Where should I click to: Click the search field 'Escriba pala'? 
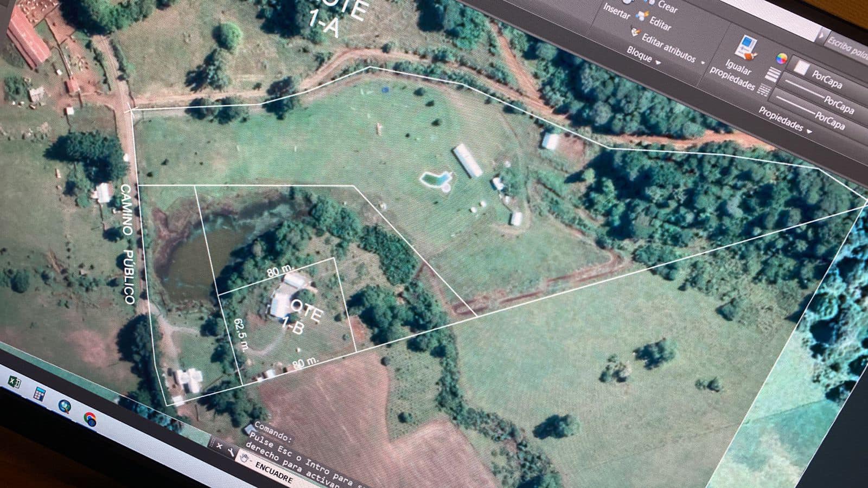(847, 46)
